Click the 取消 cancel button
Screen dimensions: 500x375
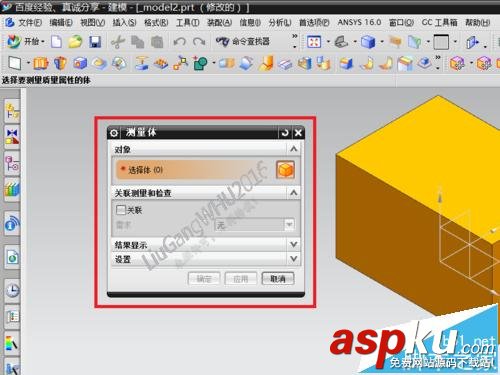[278, 279]
